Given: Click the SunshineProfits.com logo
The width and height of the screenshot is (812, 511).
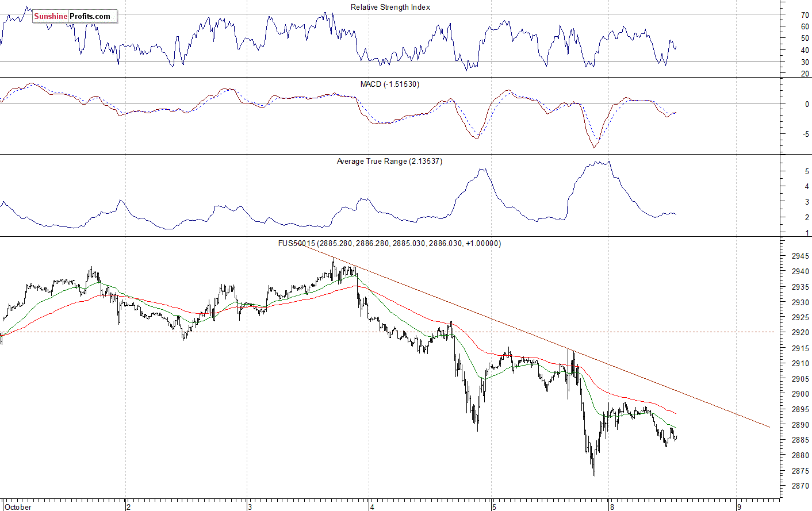Looking at the screenshot, I should point(75,16).
